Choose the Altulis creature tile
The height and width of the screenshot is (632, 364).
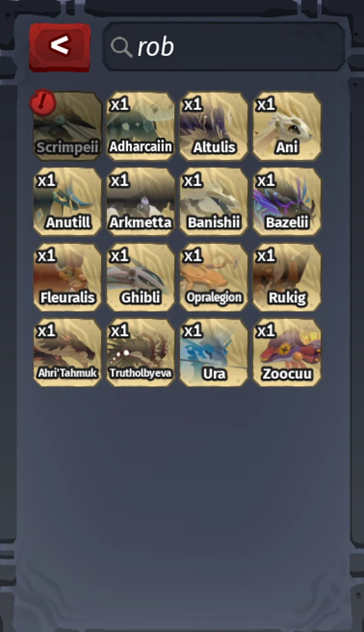[x=214, y=126]
